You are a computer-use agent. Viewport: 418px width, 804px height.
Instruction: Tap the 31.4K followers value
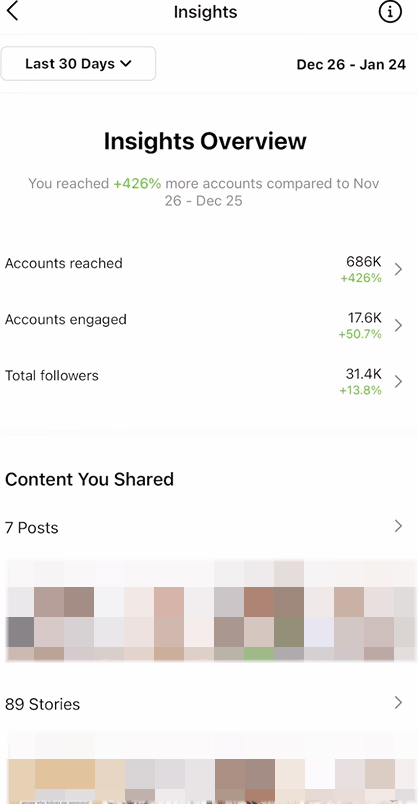pyautogui.click(x=364, y=374)
